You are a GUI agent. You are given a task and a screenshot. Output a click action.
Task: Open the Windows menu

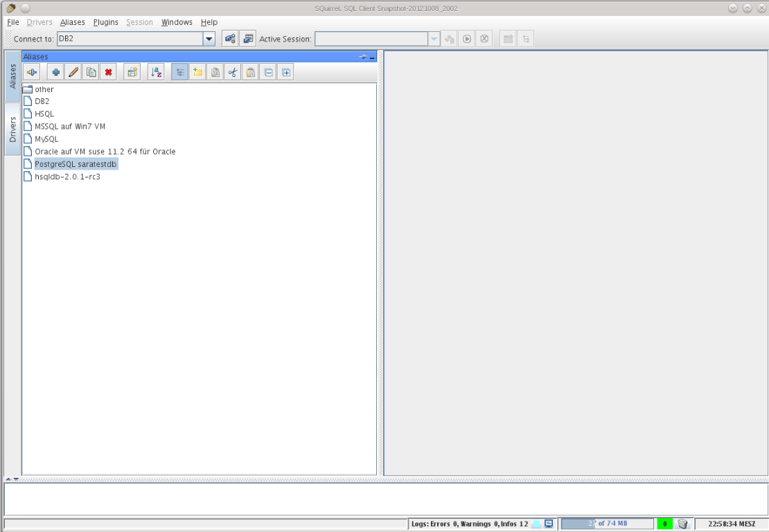click(x=177, y=21)
